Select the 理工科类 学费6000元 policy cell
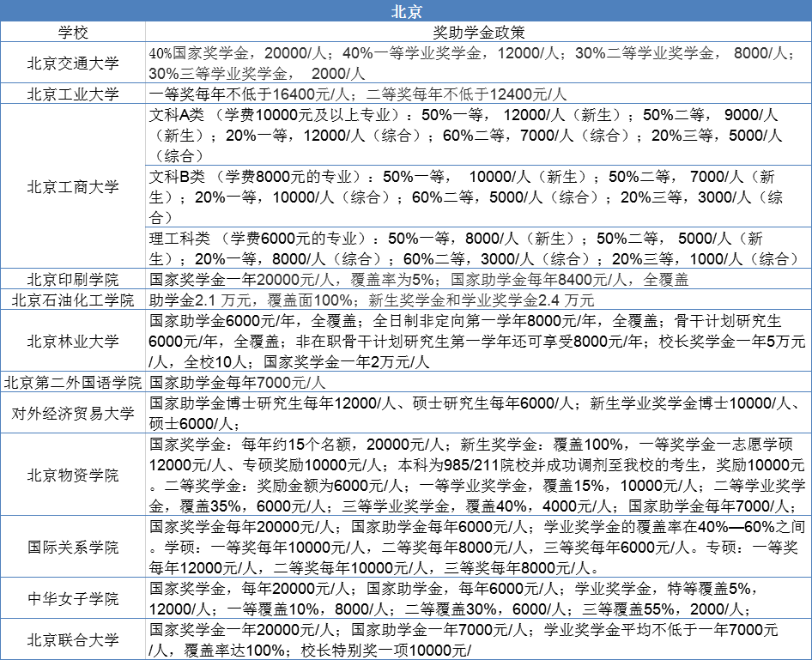The image size is (812, 660). tap(478, 247)
